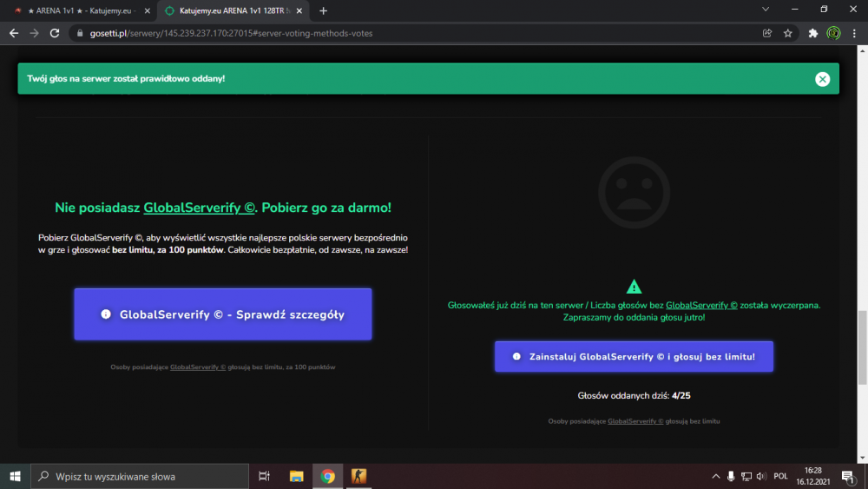
Task: Select Katujemy.eu ARENA 1v1 128TR tab
Action: [233, 10]
